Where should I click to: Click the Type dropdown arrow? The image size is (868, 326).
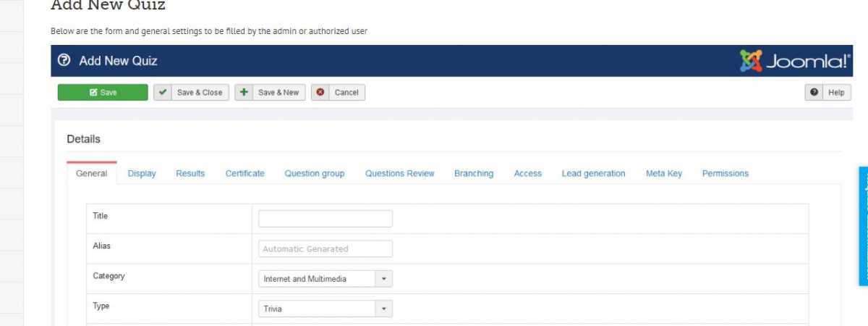[x=384, y=309]
